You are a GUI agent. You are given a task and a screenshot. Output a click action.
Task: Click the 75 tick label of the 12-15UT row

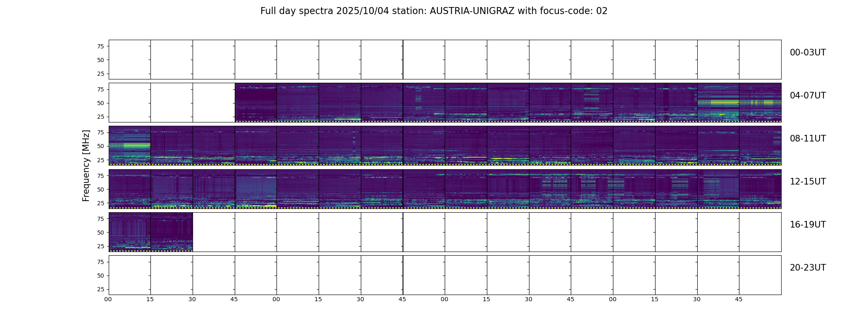pyautogui.click(x=100, y=176)
